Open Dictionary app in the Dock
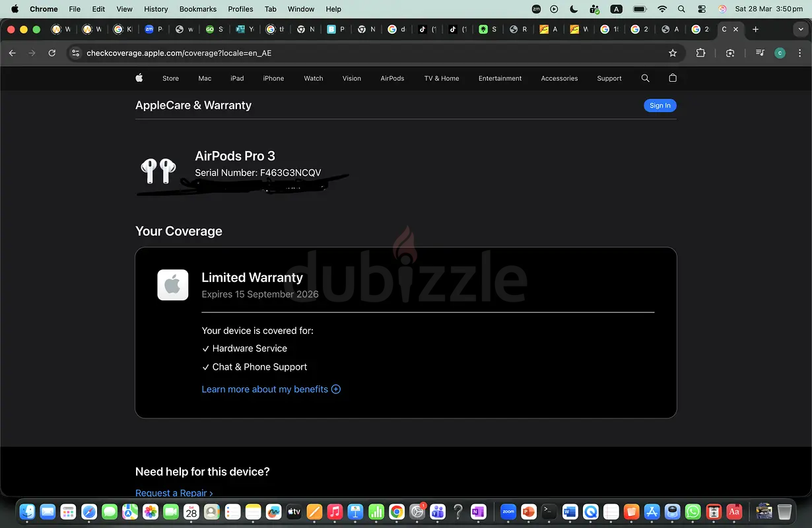 click(733, 511)
